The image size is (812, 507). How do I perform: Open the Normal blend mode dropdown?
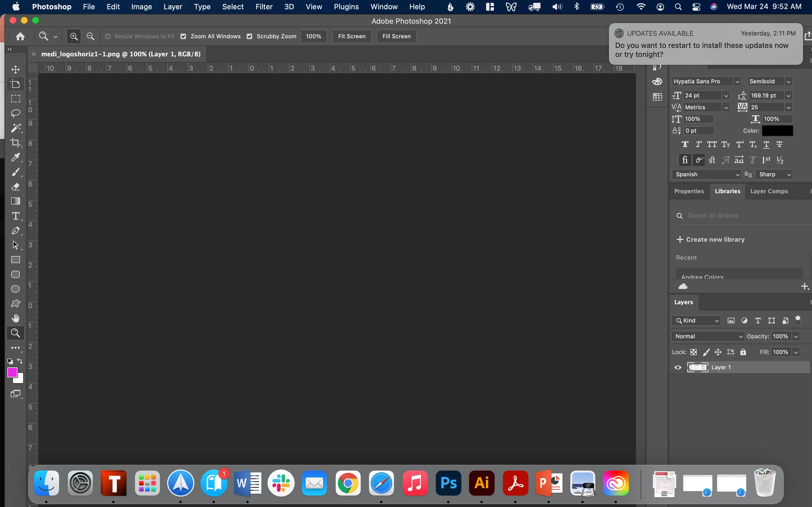click(x=708, y=336)
